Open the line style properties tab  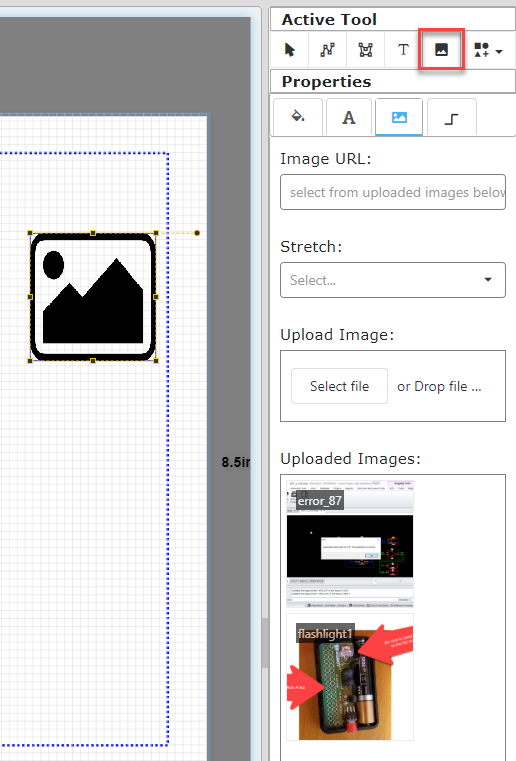pos(451,117)
